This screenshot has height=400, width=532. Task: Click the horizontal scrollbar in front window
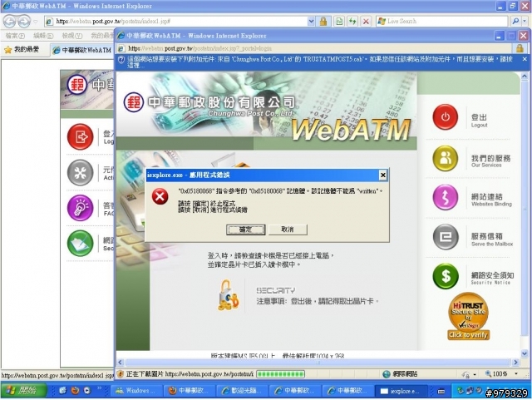point(318,363)
